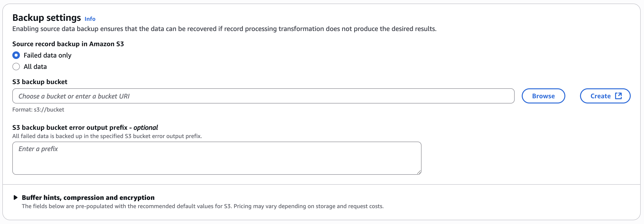
Task: Click the external link icon on Create
Action: coord(618,96)
